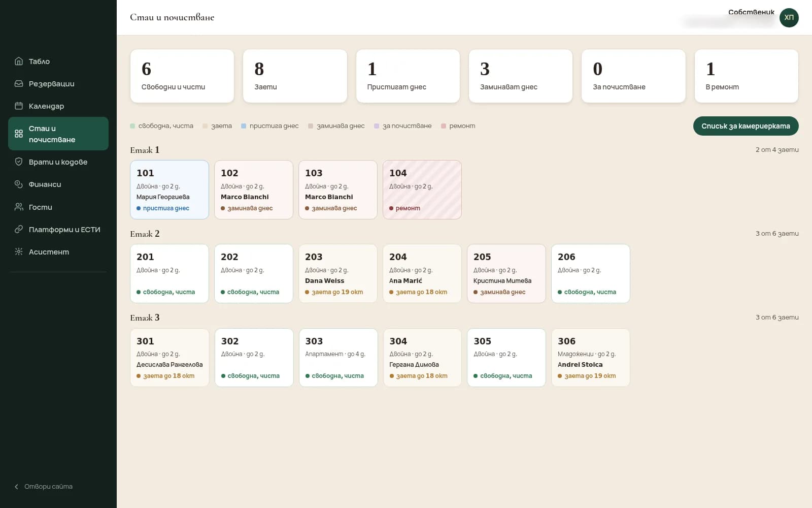The height and width of the screenshot is (508, 812).
Task: Click the Резервации inbox icon
Action: point(19,84)
